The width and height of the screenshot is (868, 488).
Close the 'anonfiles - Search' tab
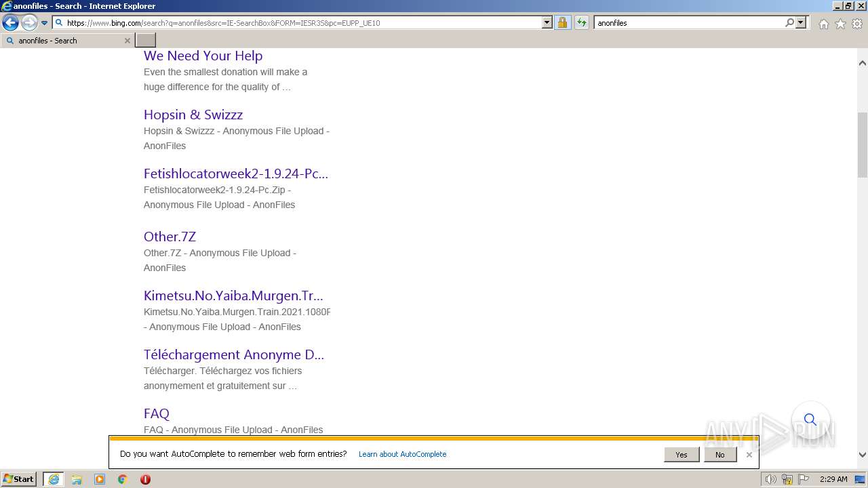(127, 41)
